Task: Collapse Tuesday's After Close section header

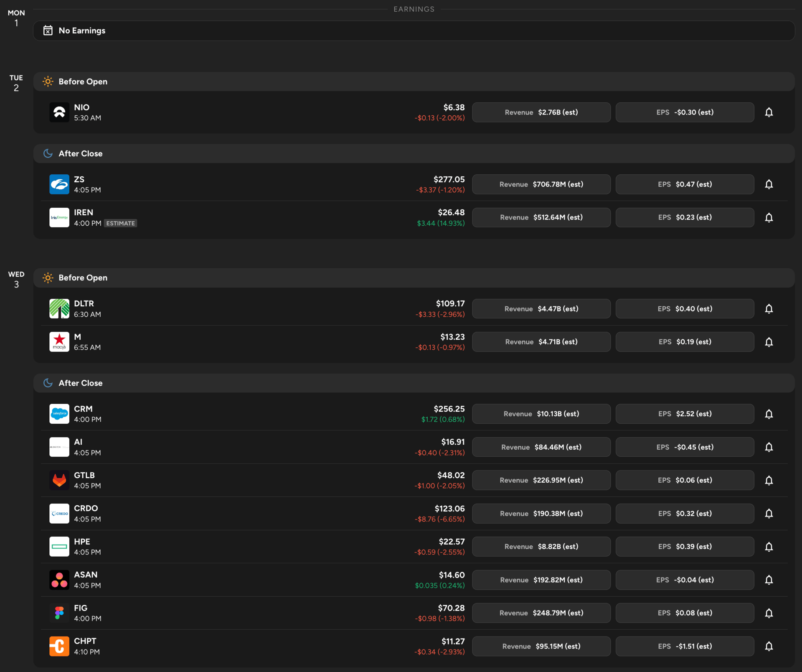Action: [x=414, y=153]
